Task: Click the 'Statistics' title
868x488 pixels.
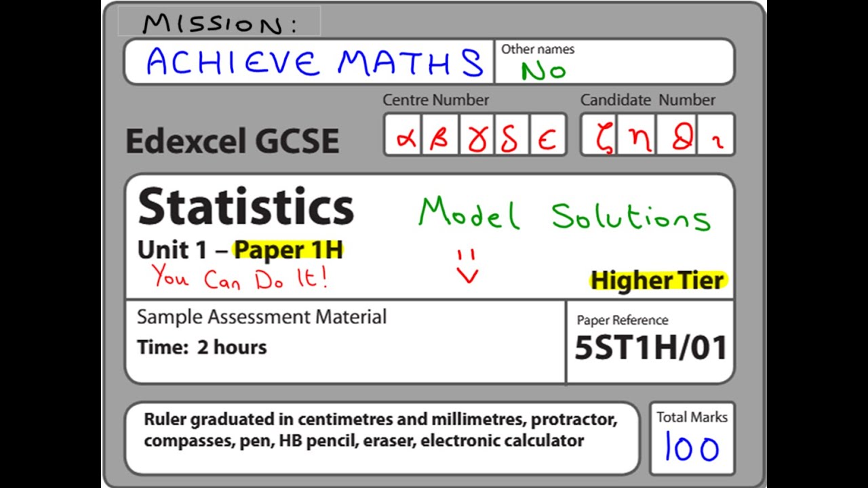Action: click(x=245, y=207)
